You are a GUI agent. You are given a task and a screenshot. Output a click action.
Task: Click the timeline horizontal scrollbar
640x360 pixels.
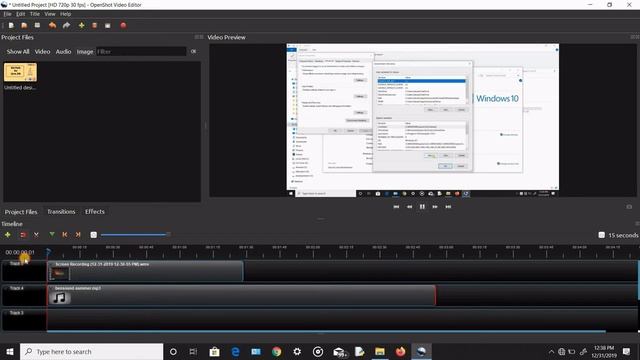point(326,331)
